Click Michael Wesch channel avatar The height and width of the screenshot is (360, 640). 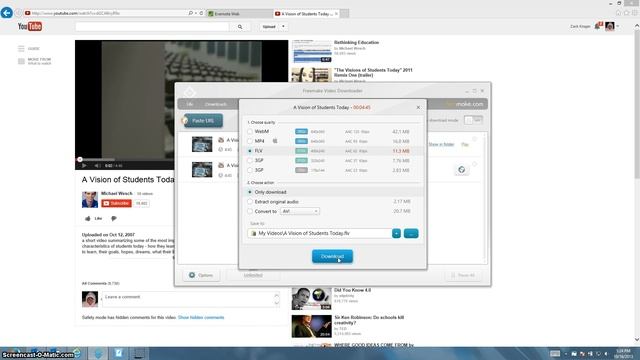pos(90,200)
